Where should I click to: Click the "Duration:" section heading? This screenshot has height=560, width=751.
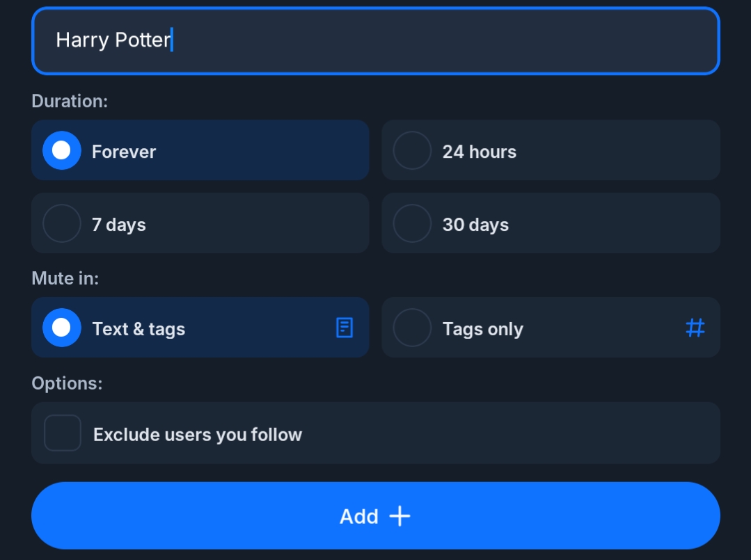point(70,101)
